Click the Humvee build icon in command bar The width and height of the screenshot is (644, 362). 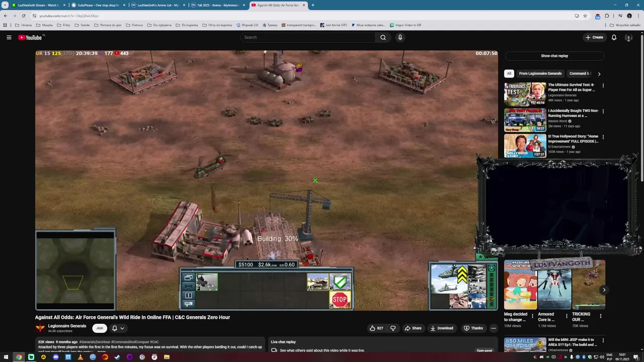click(x=318, y=282)
